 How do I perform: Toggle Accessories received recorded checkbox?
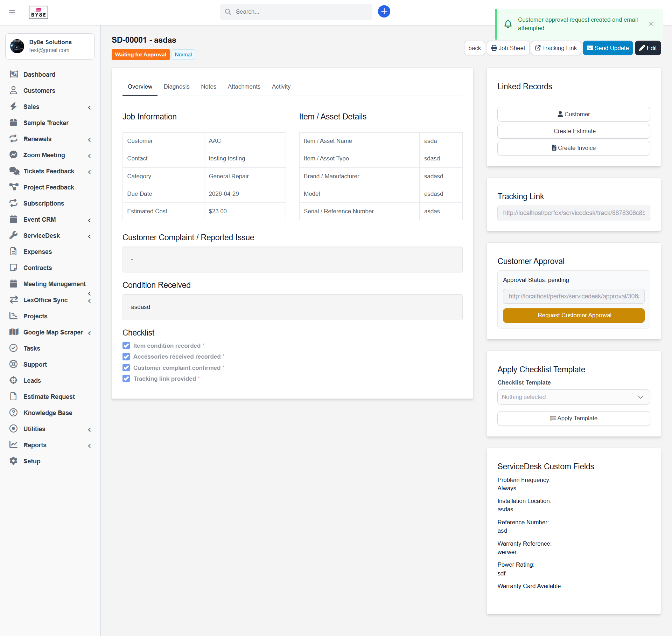[126, 357]
